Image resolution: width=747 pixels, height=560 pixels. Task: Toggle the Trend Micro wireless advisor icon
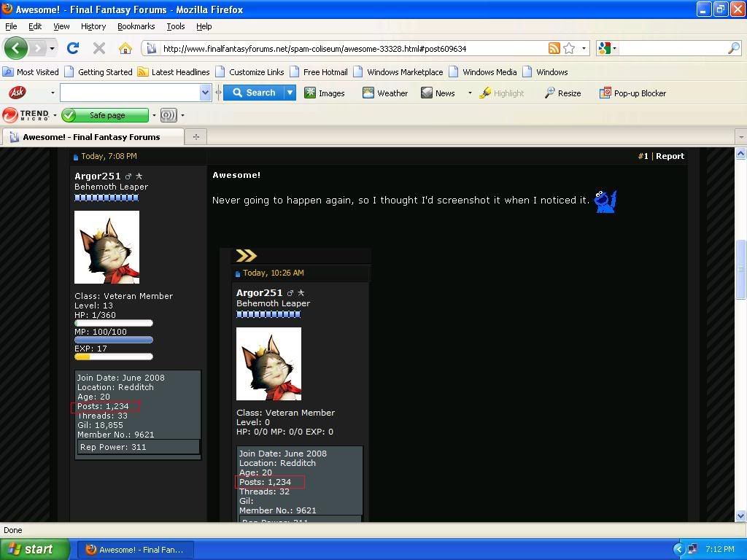169,115
